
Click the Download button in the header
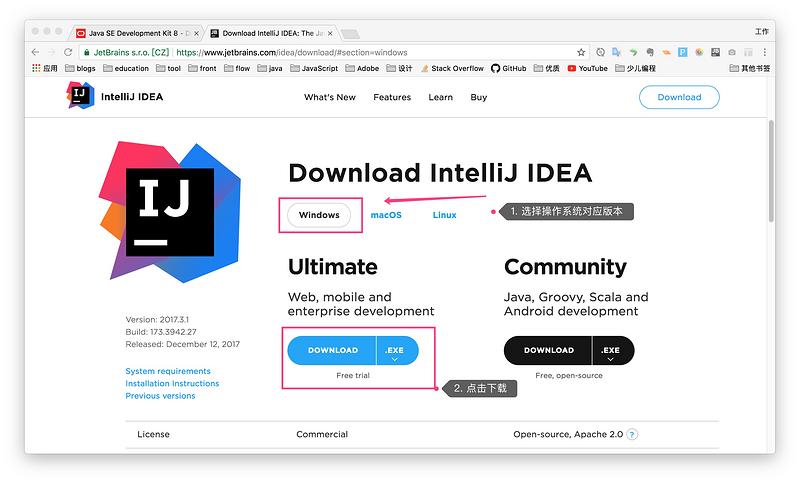click(x=679, y=97)
